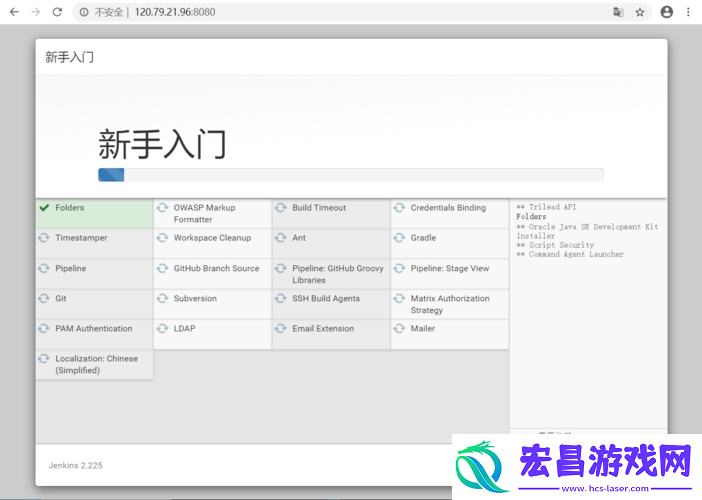Click the browser forward arrow
Screen dimensions: 702x500
click(36, 12)
